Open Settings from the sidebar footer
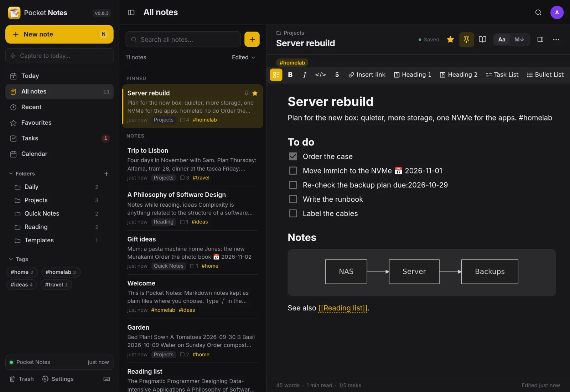The width and height of the screenshot is (570, 392). [x=58, y=379]
